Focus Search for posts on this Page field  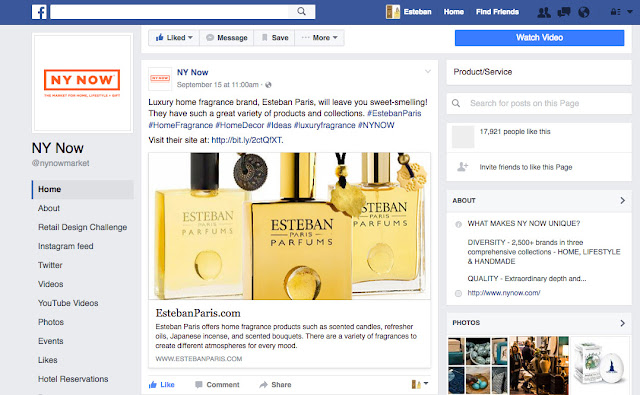pyautogui.click(x=539, y=103)
